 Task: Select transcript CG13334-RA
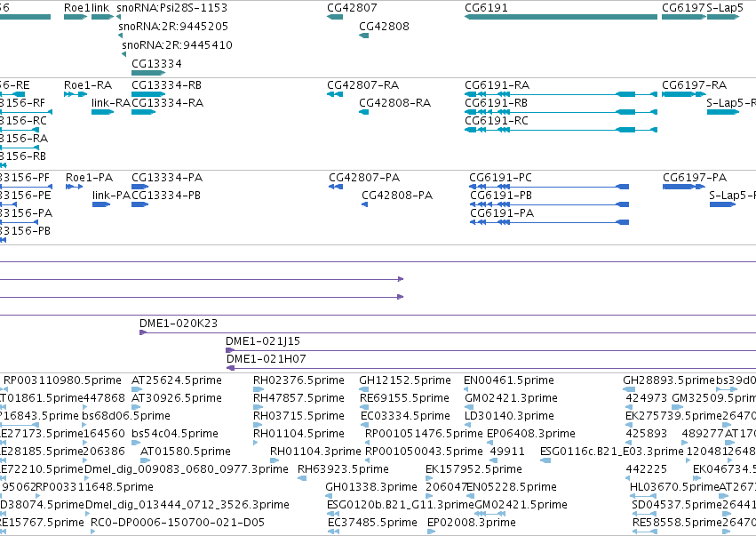[x=167, y=103]
